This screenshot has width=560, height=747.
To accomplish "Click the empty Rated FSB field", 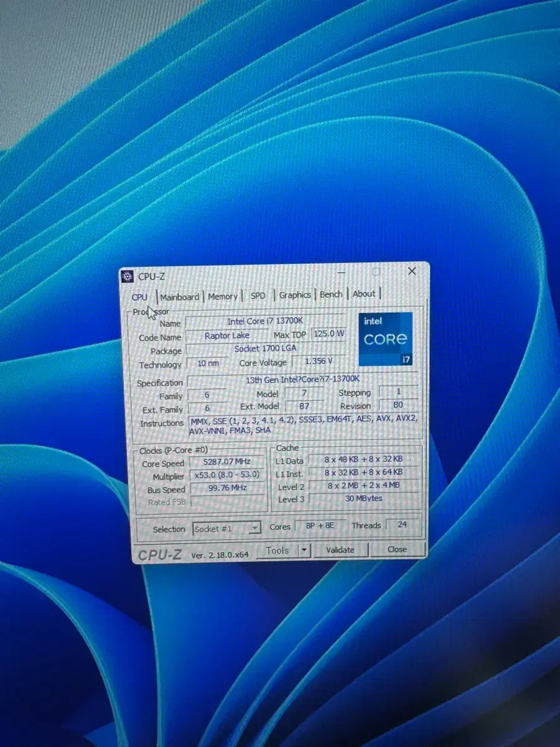I will coord(226,501).
